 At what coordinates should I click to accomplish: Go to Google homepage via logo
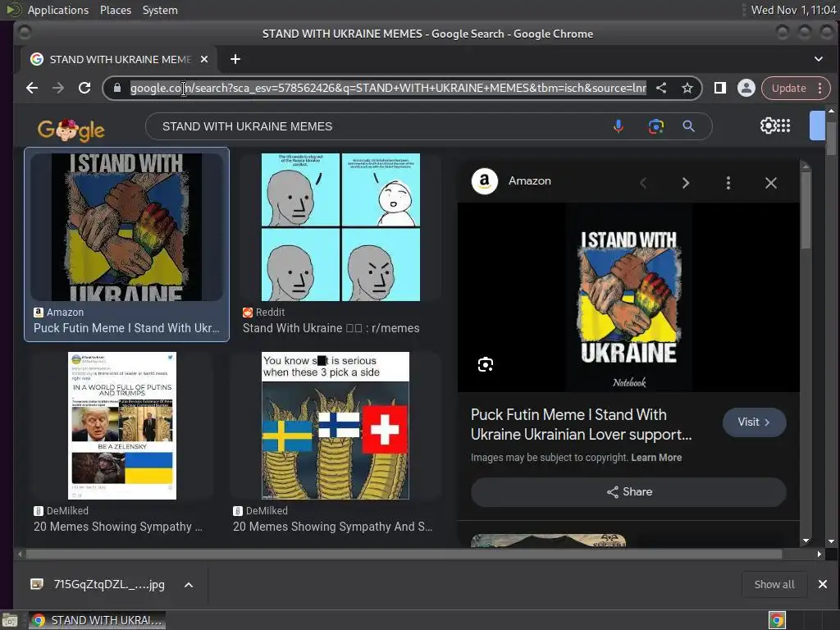tap(71, 130)
